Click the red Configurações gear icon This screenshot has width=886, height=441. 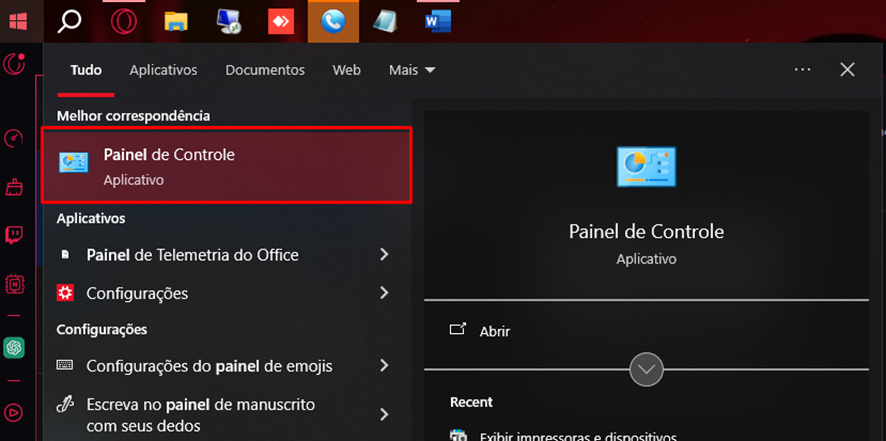point(66,292)
